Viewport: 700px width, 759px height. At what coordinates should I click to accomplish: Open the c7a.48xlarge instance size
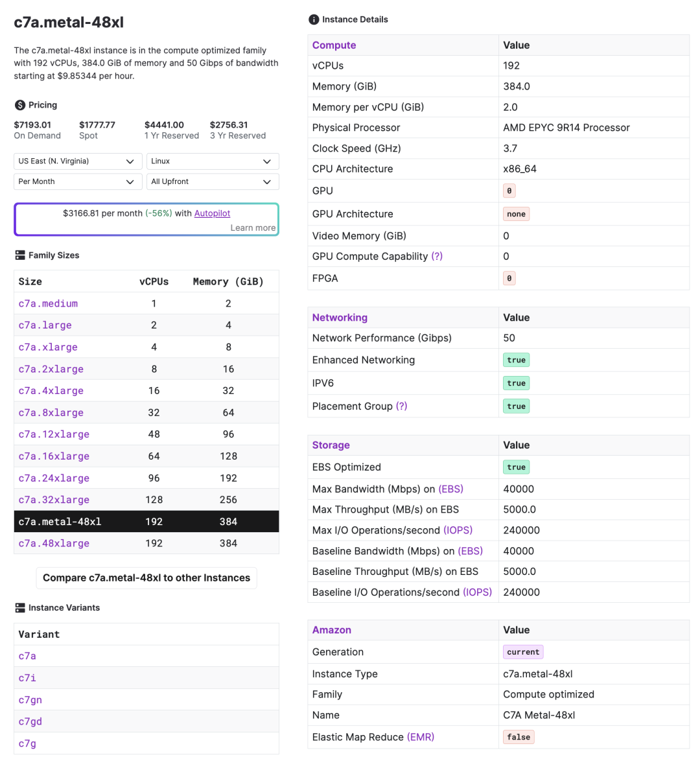[54, 544]
